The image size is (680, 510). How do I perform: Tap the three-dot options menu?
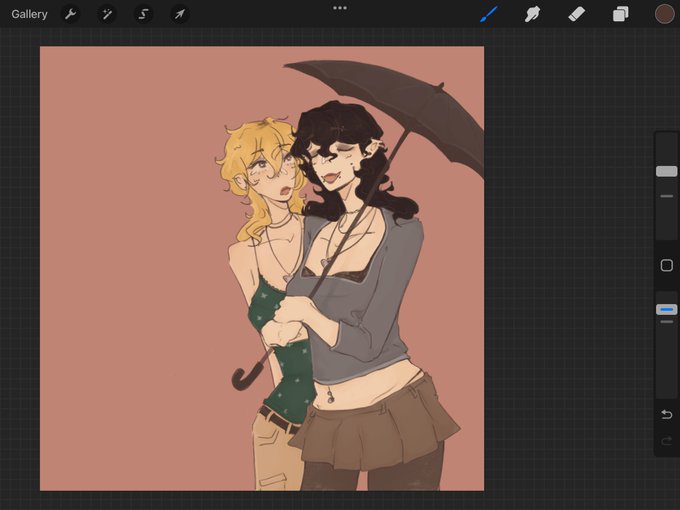point(340,8)
